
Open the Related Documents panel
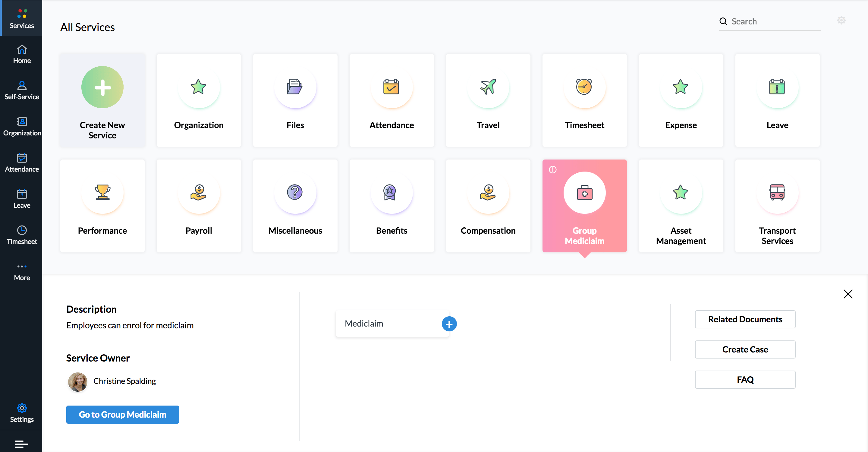tap(745, 319)
